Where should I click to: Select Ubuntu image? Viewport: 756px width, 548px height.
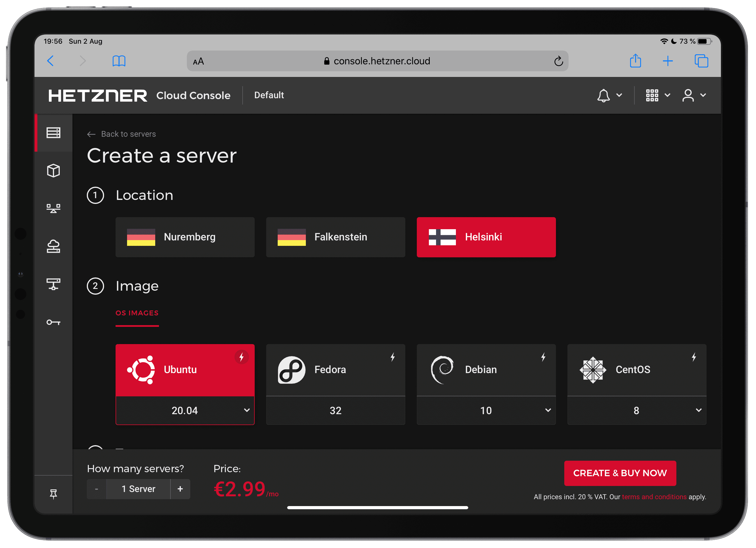(185, 370)
